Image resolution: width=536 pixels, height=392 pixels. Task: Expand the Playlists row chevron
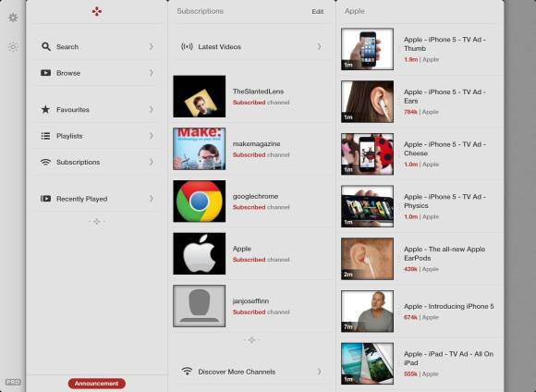[x=151, y=136]
